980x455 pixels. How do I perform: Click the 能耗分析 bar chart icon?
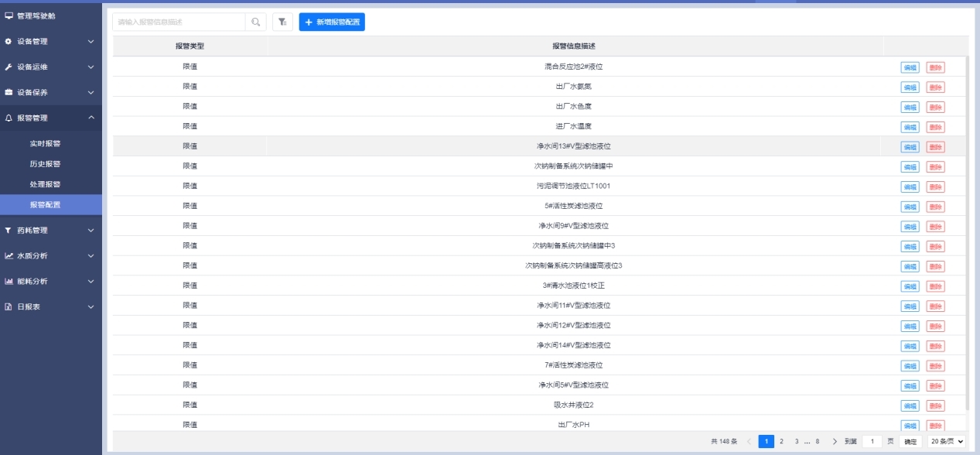click(9, 281)
